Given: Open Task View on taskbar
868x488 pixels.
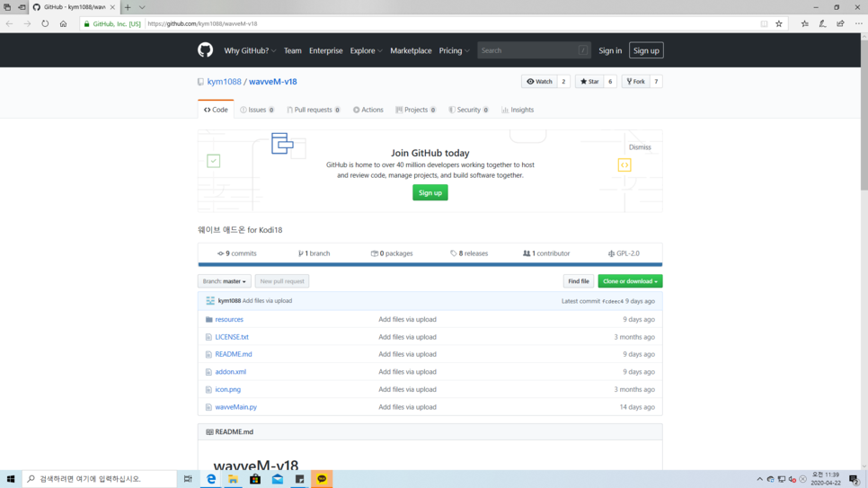Looking at the screenshot, I should coord(188,479).
